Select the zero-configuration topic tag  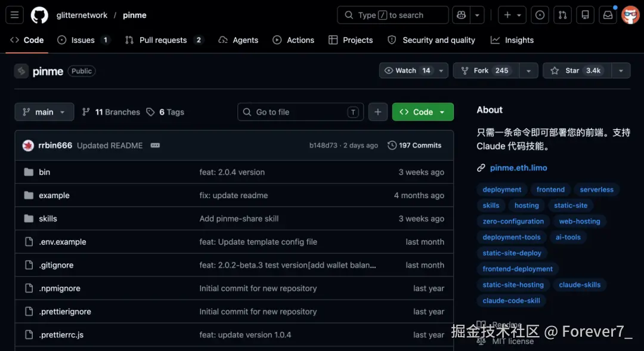tap(513, 221)
